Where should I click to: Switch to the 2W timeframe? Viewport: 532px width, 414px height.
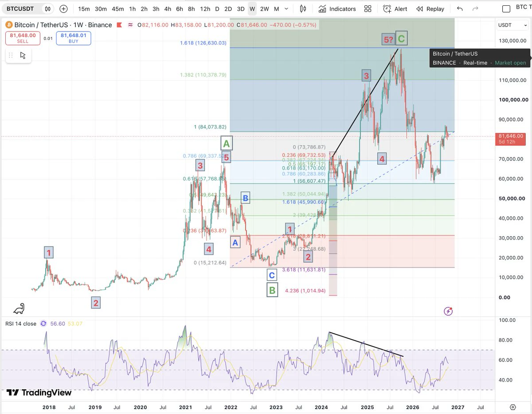[x=264, y=9]
